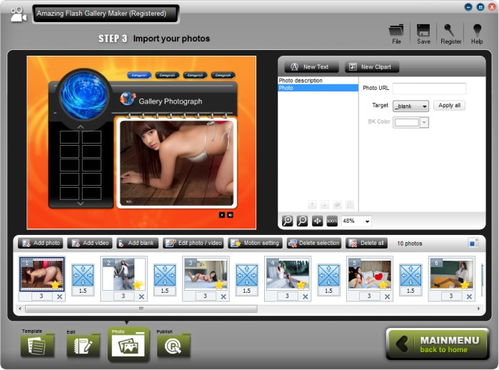Click the Help lightbulb icon

coord(477,30)
